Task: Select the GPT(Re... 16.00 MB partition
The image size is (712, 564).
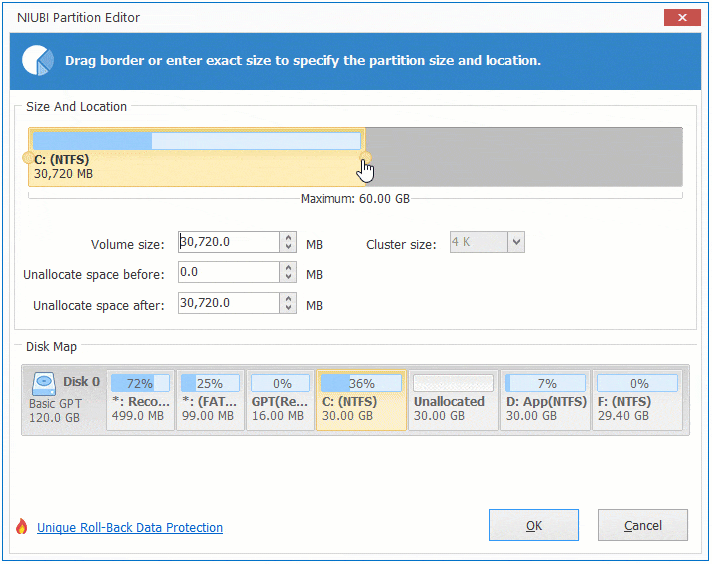Action: [x=280, y=400]
